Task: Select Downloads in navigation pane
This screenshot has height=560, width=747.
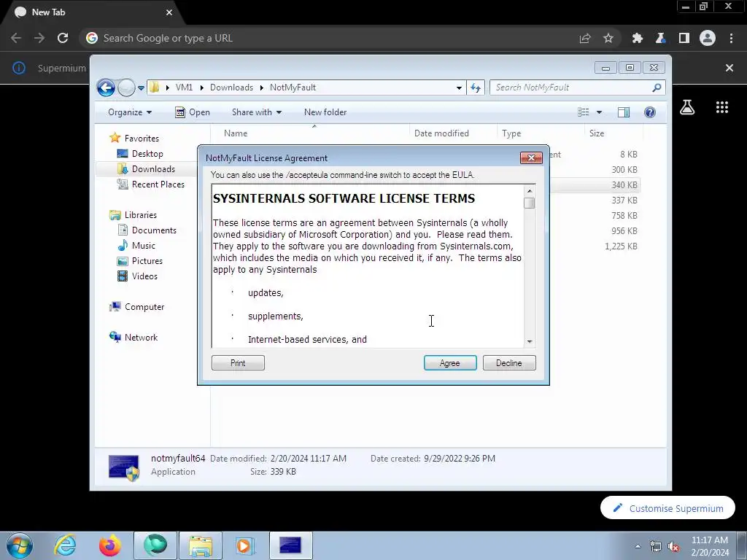Action: [153, 169]
